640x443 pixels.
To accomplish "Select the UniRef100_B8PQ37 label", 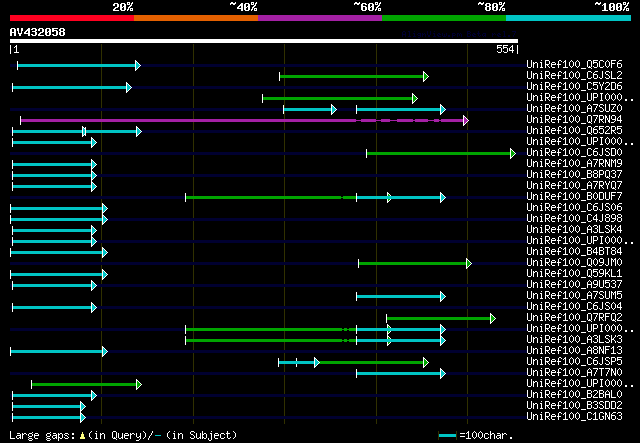I will pyautogui.click(x=574, y=174).
